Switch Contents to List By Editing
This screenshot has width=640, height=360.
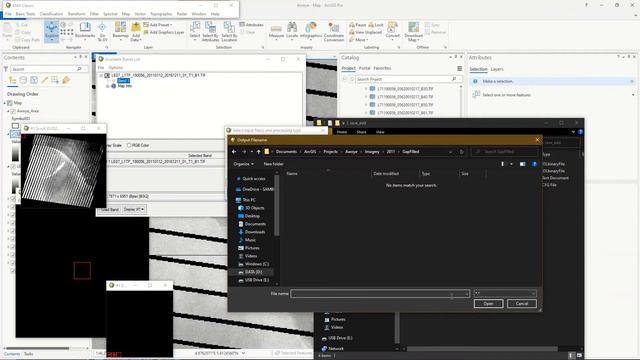44,80
